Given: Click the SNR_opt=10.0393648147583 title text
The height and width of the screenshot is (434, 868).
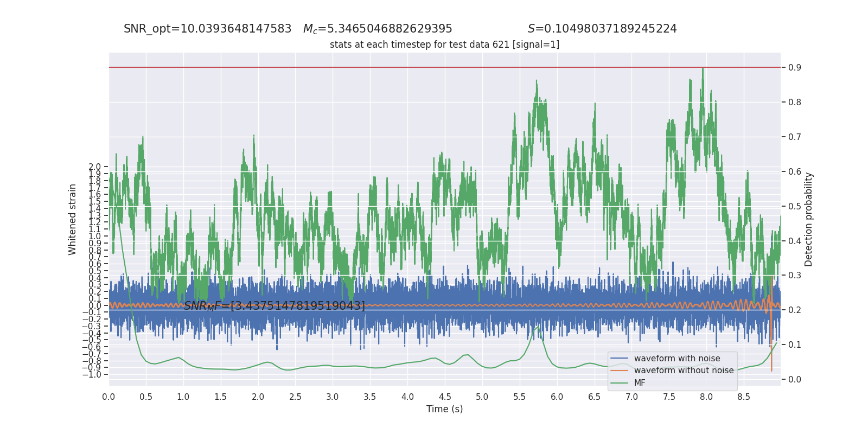Looking at the screenshot, I should 207,29.
